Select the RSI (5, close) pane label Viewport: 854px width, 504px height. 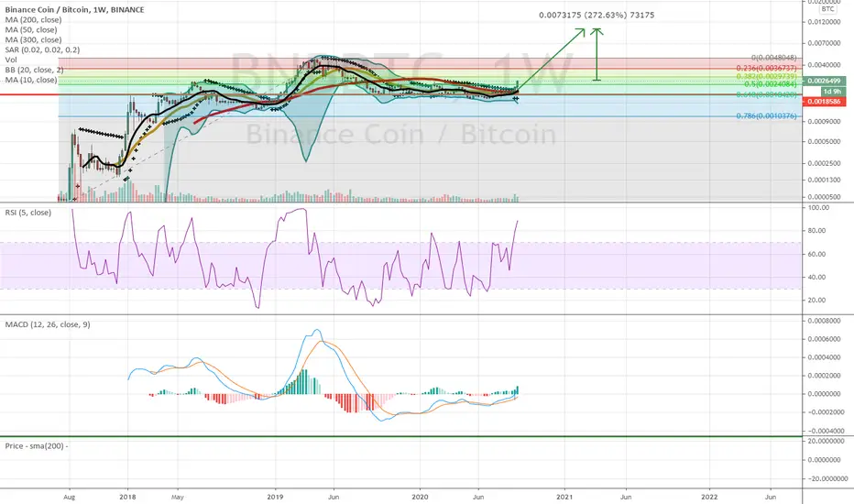(x=28, y=213)
